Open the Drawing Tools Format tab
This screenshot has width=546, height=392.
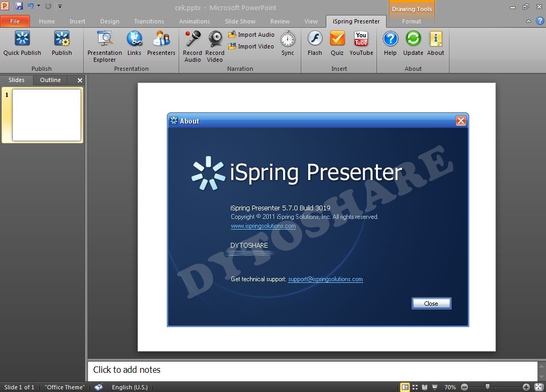(x=412, y=21)
